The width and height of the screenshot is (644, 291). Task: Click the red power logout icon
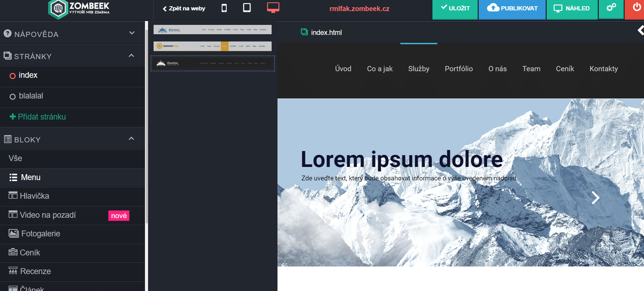637,7
